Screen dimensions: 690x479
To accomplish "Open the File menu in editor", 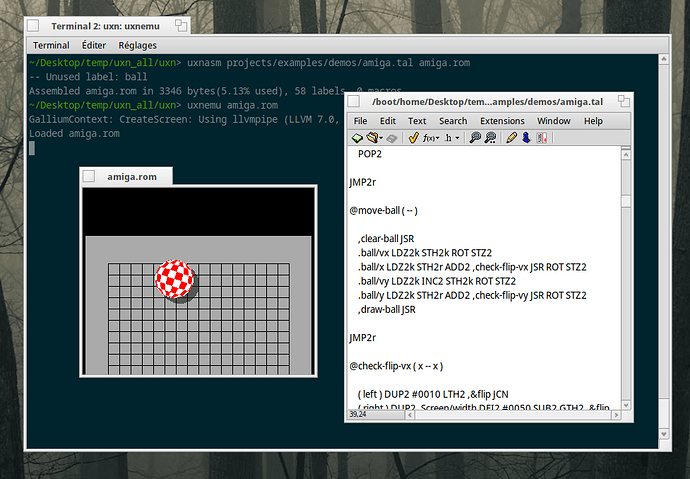I will (x=360, y=121).
